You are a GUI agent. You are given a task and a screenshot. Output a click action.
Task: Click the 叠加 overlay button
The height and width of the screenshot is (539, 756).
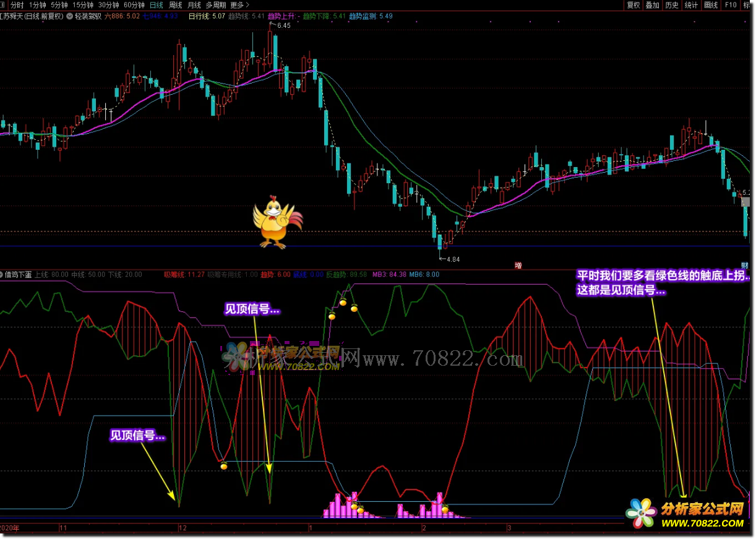652,5
